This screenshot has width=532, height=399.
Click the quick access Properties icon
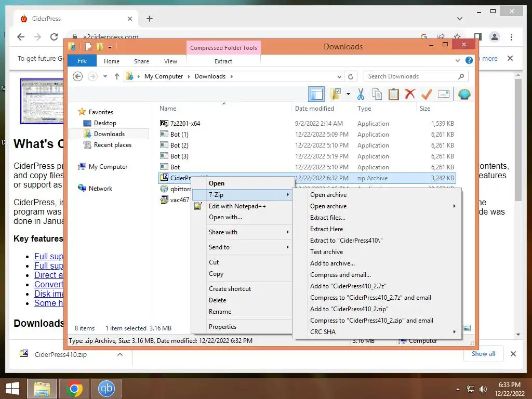tap(88, 46)
